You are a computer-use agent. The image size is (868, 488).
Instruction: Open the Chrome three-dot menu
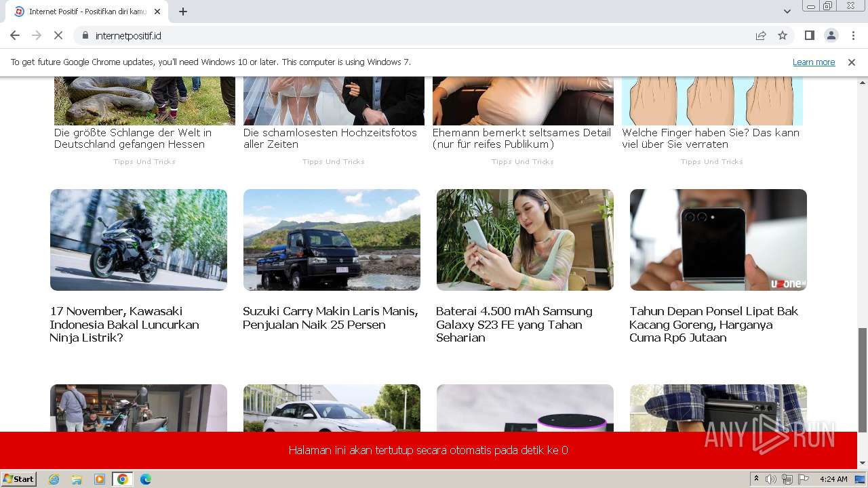(853, 35)
